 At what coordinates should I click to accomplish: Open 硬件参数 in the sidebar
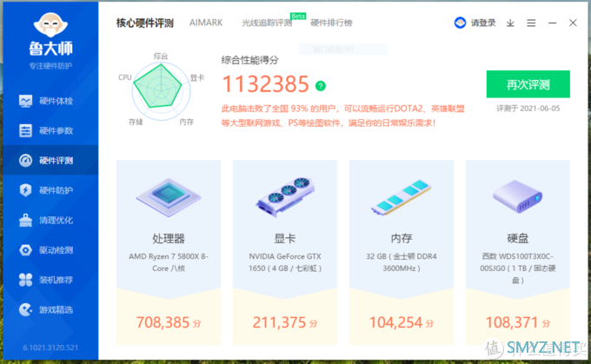pos(50,131)
